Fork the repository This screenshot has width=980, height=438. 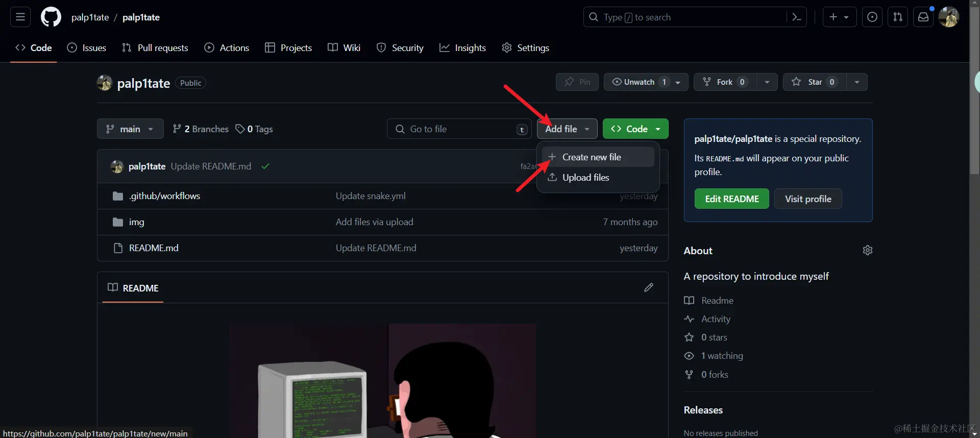(x=725, y=82)
